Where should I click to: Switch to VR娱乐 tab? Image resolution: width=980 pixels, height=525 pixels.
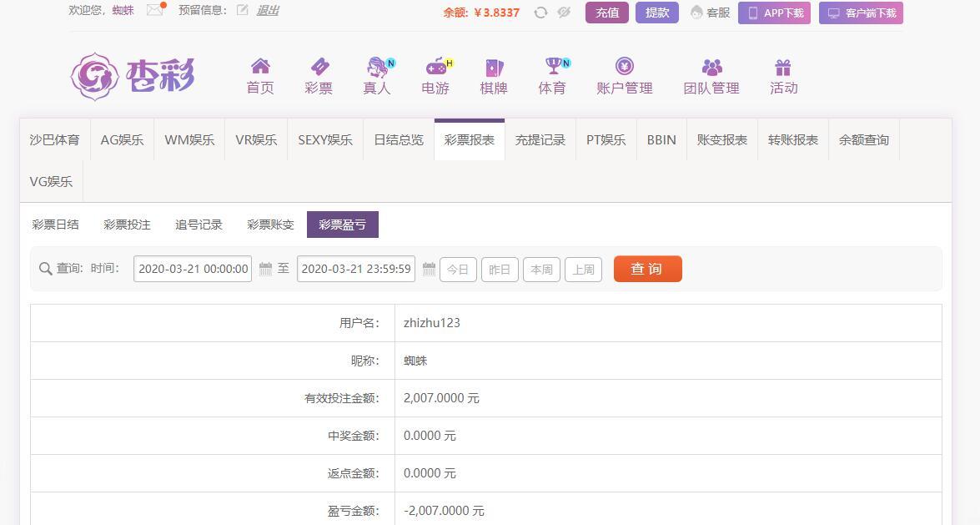256,139
